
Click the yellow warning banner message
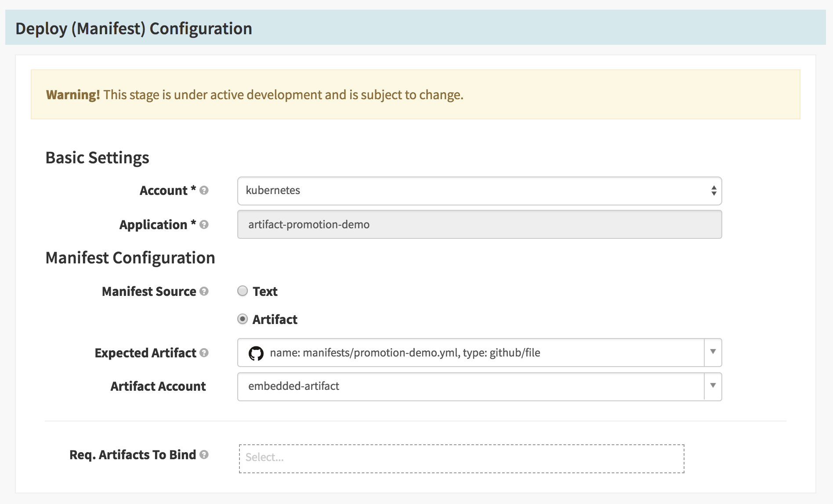pos(255,95)
